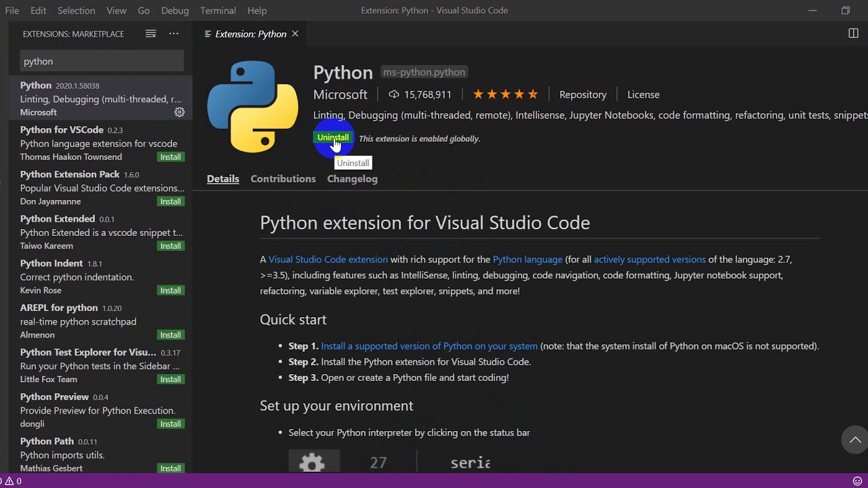Open the Changelog tab

(x=352, y=179)
